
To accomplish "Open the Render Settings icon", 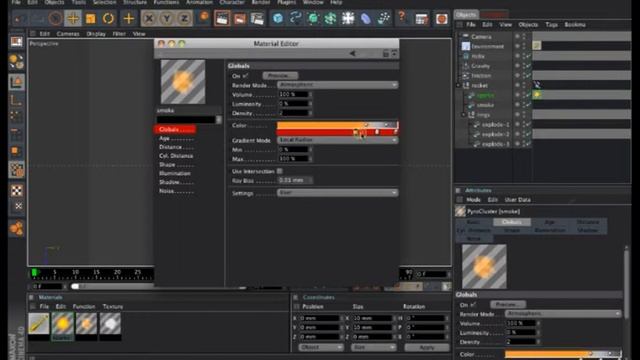I will (x=258, y=18).
